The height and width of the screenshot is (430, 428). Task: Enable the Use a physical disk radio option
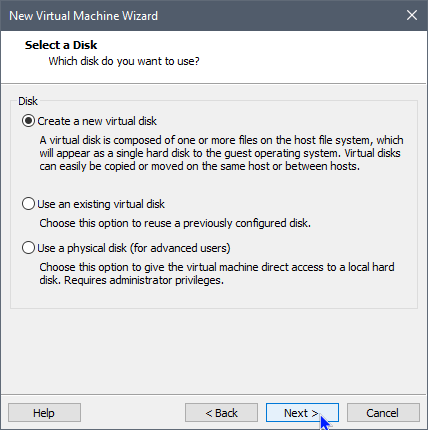click(x=28, y=248)
